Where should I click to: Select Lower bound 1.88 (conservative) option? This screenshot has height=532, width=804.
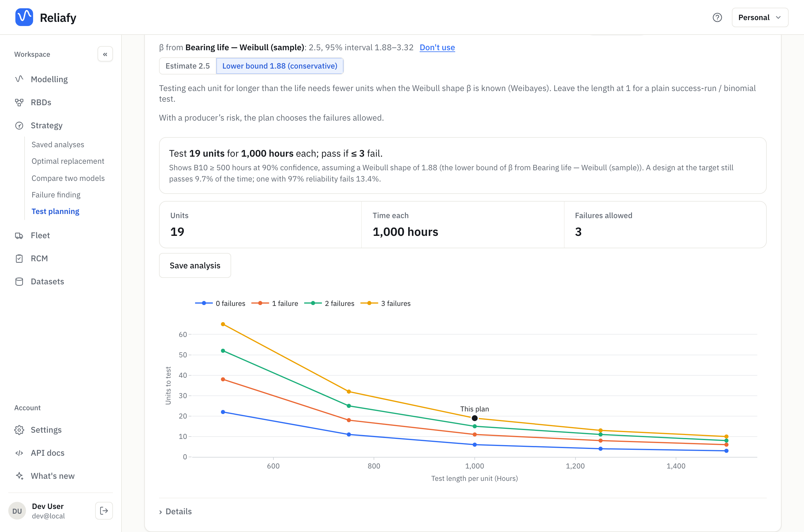point(280,66)
